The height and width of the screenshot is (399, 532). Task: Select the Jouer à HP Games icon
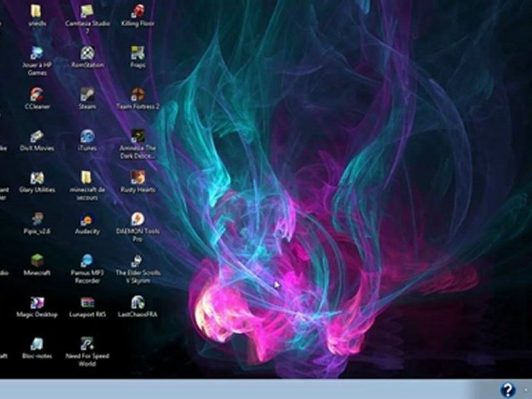point(37,53)
